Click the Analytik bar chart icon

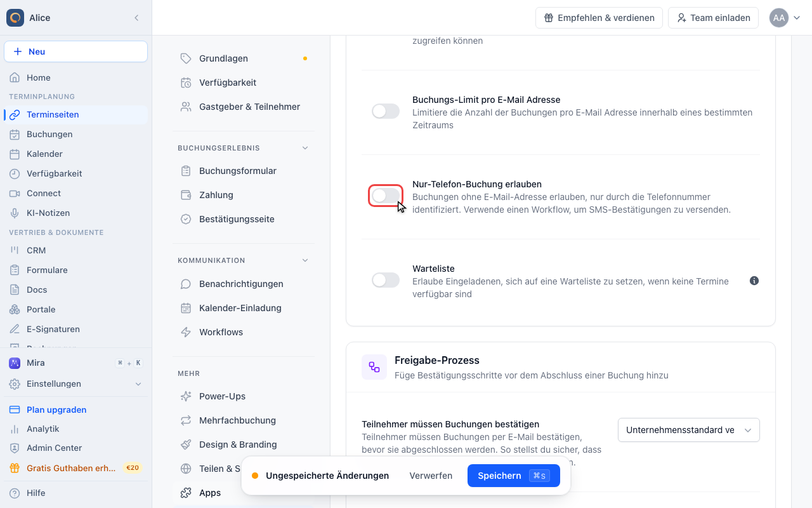(15, 429)
